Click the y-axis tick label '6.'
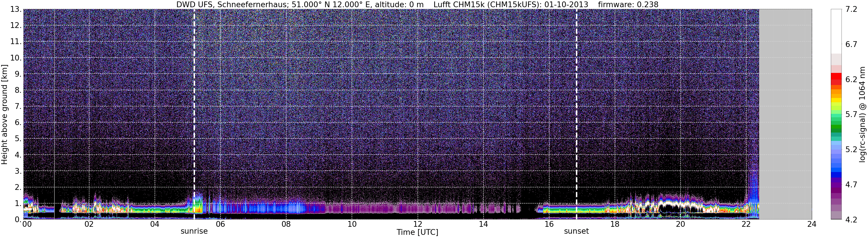The image size is (868, 238). tap(18, 123)
